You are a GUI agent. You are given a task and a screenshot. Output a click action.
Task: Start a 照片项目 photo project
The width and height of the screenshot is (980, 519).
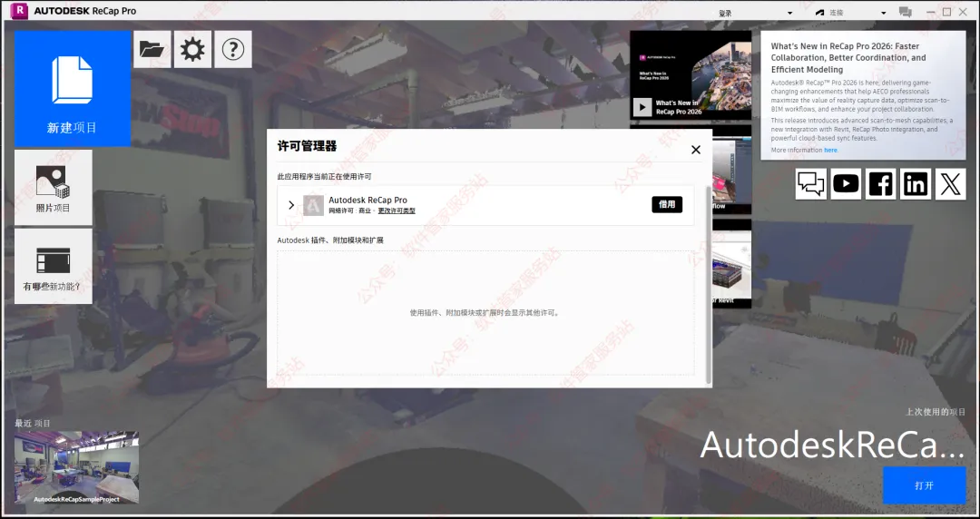coord(54,188)
